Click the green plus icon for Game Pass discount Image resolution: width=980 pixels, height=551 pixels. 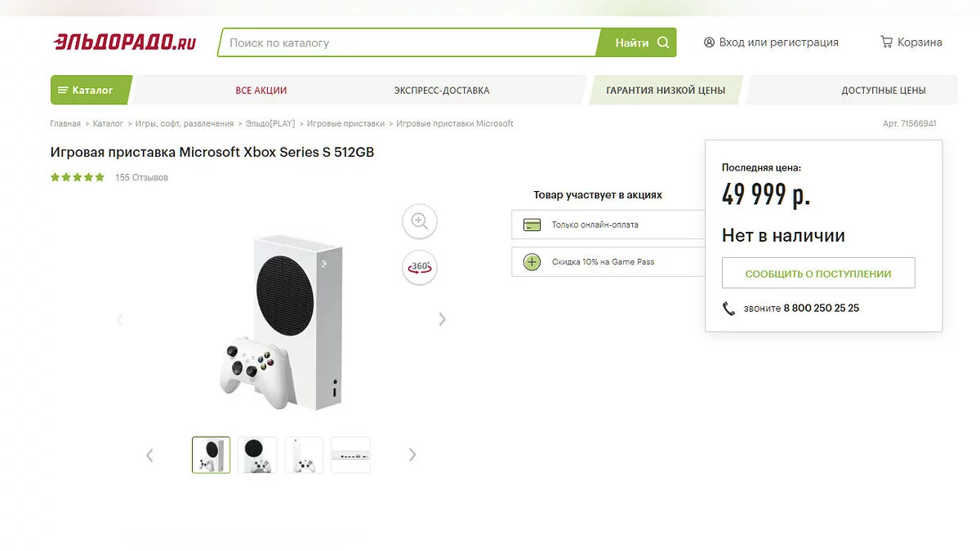532,262
